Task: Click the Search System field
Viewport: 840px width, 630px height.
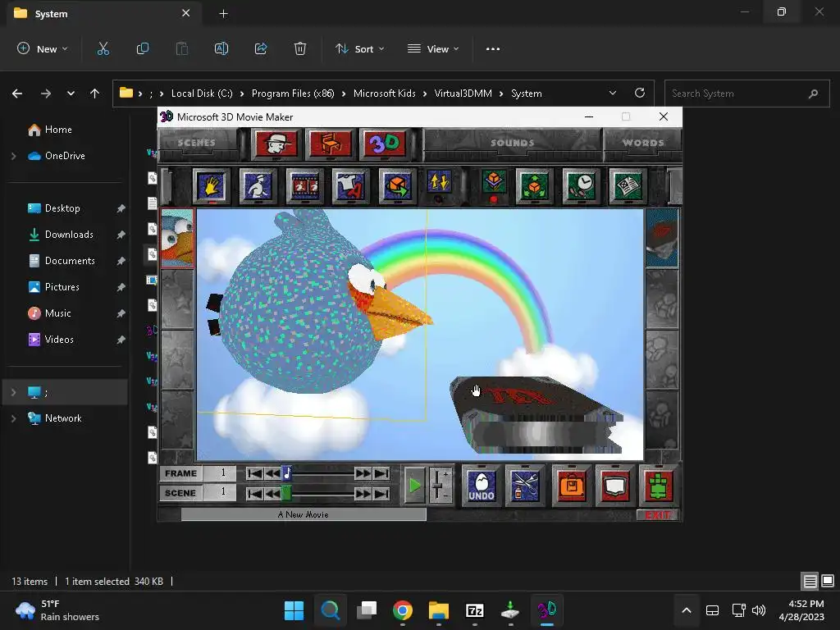Action: click(746, 94)
